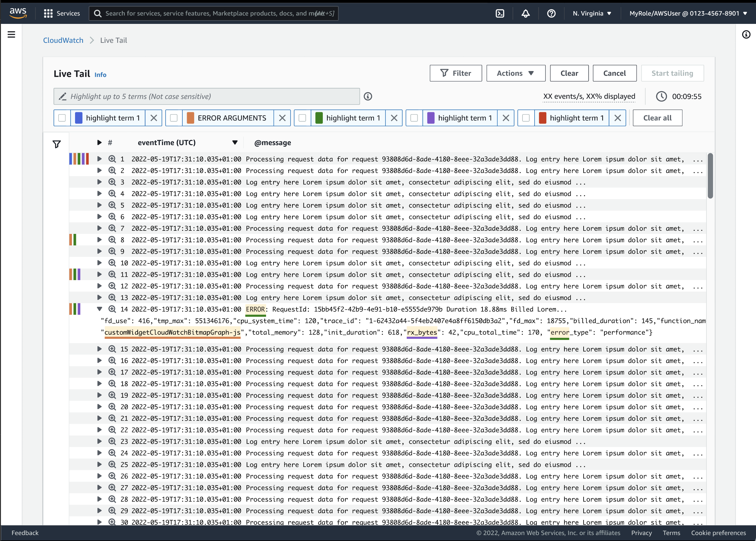This screenshot has height=541, width=756.
Task: Click the Cancel button
Action: coord(615,73)
